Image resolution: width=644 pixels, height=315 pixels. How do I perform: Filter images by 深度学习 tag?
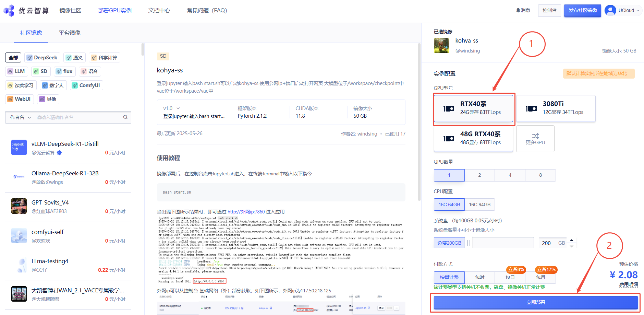coord(21,85)
